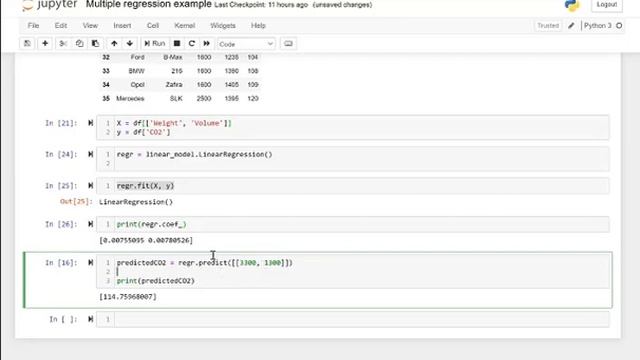
Task: Run cell In [25] with its run icon
Action: tap(91, 186)
